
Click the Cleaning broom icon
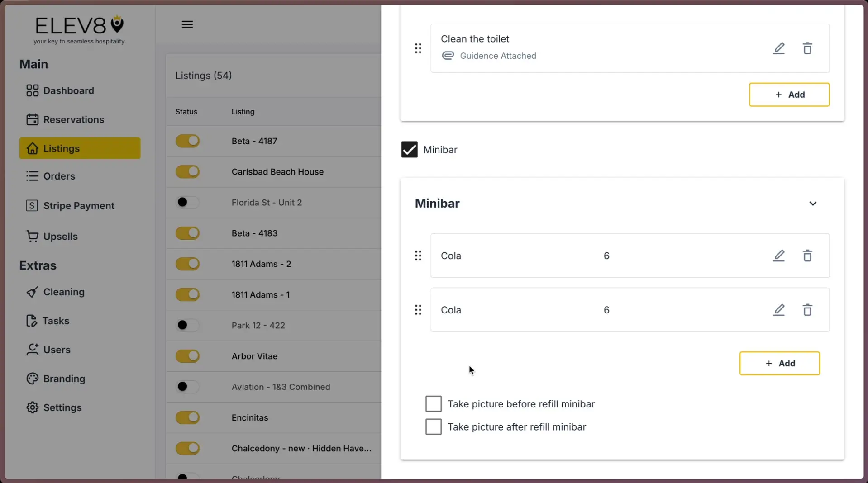pyautogui.click(x=31, y=292)
